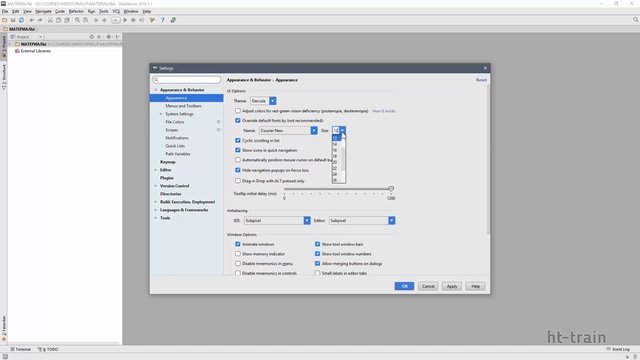Click the Project panel gear icon

109,37
